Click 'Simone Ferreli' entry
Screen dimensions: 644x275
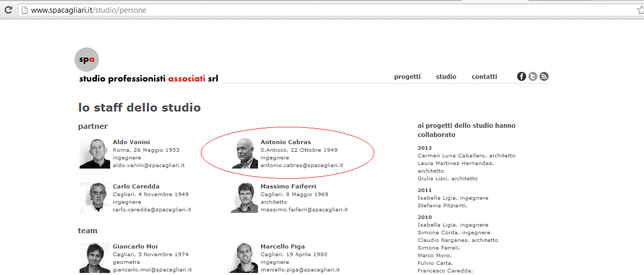(x=439, y=248)
